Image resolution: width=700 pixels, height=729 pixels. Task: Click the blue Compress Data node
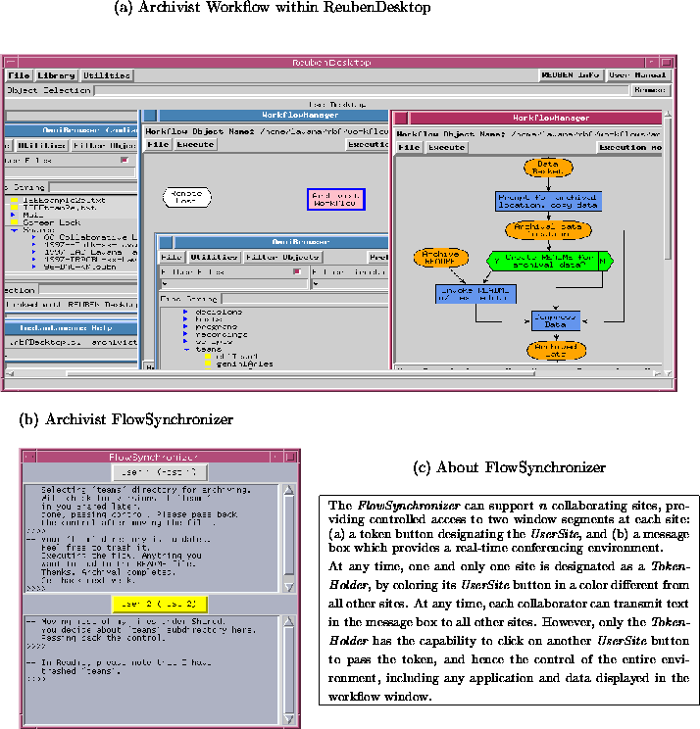click(x=557, y=320)
